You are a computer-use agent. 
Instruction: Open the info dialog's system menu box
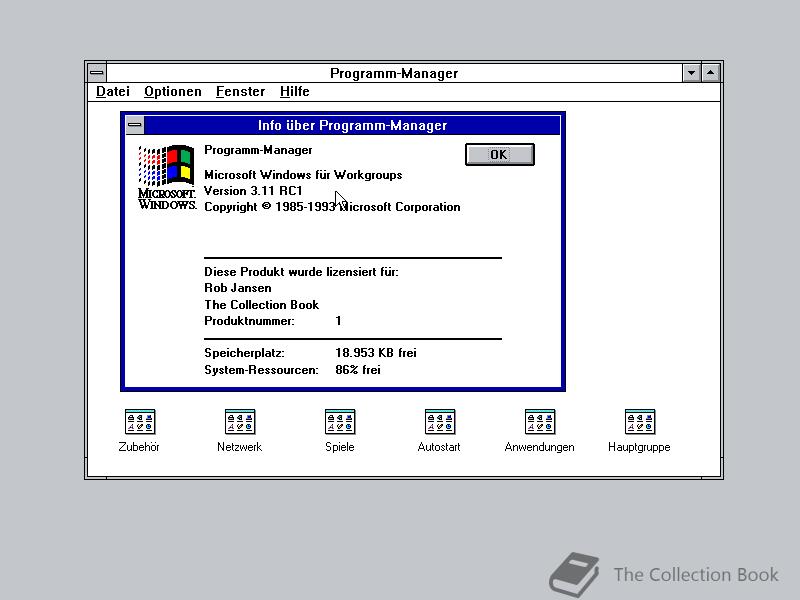(135, 125)
